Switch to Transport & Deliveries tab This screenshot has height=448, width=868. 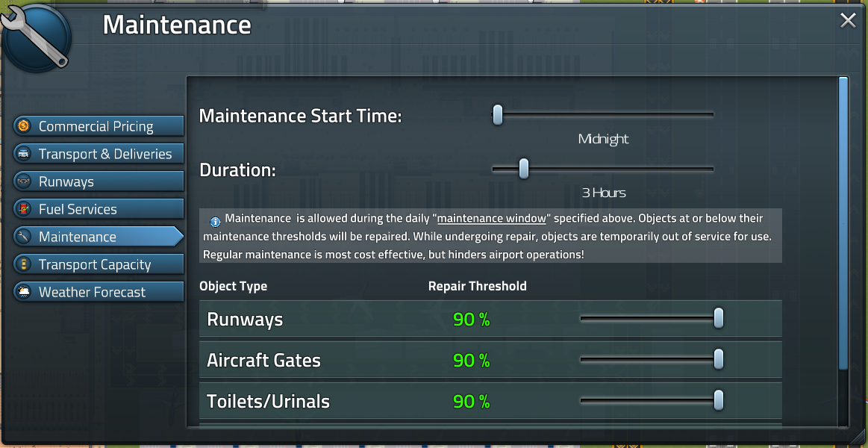pos(104,154)
